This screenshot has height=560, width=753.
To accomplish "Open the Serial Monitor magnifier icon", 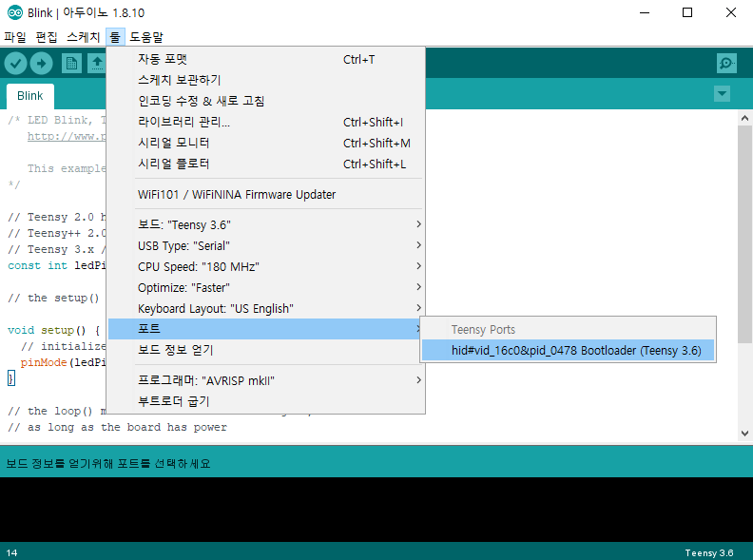I will pos(726,64).
